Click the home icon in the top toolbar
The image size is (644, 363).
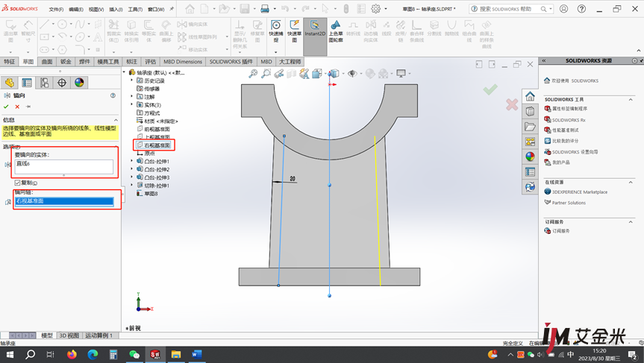pyautogui.click(x=190, y=9)
